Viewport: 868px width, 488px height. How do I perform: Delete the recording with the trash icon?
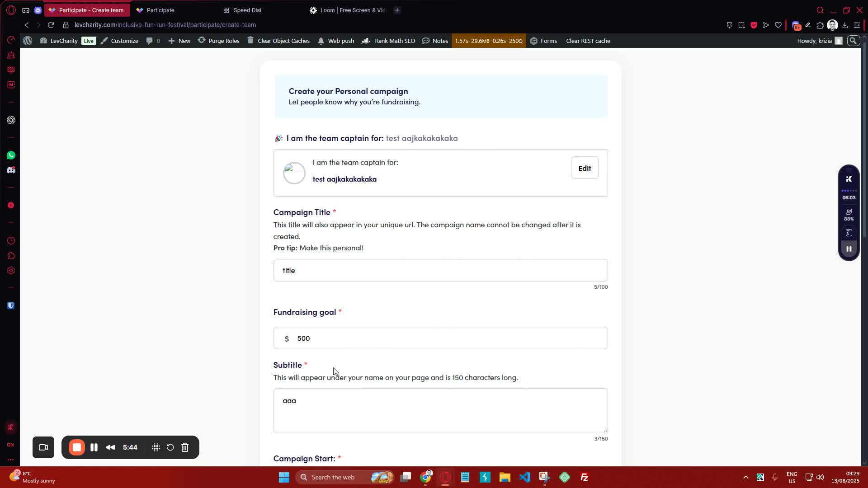pos(185,447)
